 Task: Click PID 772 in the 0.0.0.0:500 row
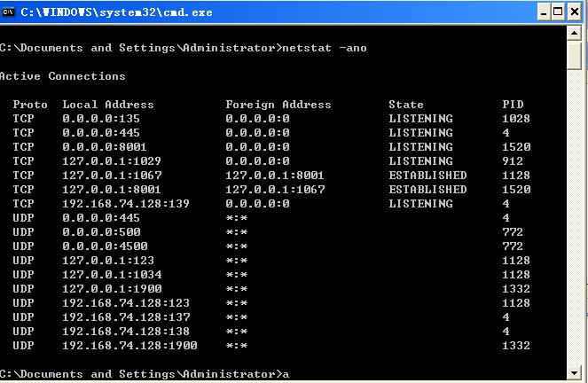[x=513, y=232]
